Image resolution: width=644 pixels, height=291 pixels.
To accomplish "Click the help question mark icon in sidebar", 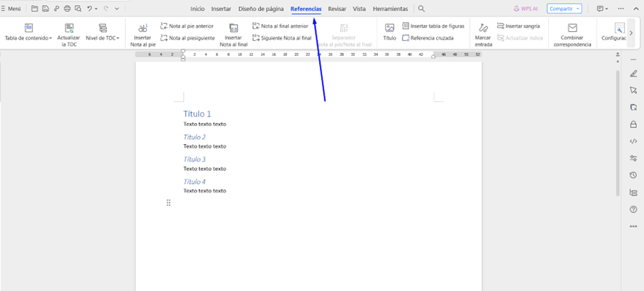I will [x=633, y=210].
